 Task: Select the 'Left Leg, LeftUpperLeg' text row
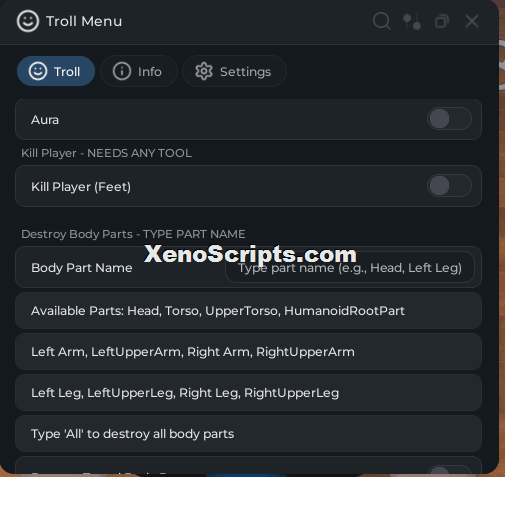click(248, 393)
